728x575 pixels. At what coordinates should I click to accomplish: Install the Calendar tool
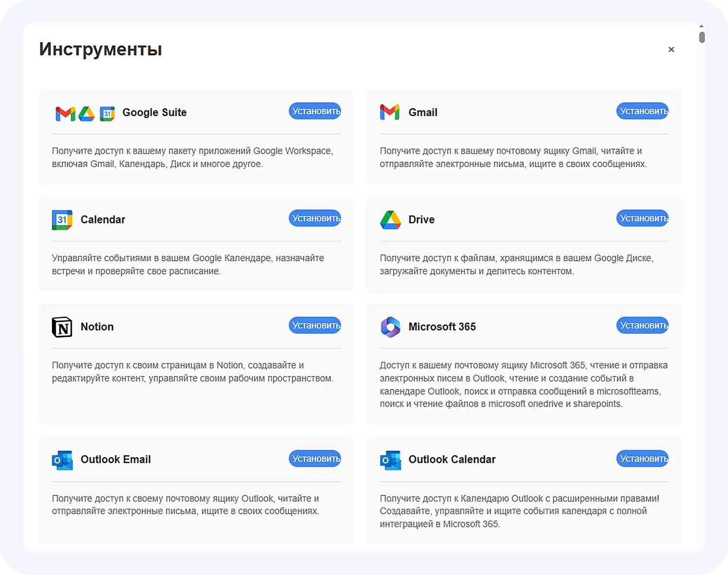point(315,218)
